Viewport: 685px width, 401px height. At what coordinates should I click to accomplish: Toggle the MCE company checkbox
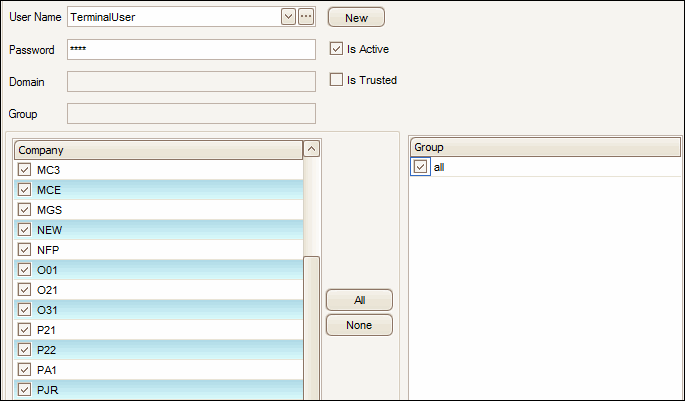point(25,190)
